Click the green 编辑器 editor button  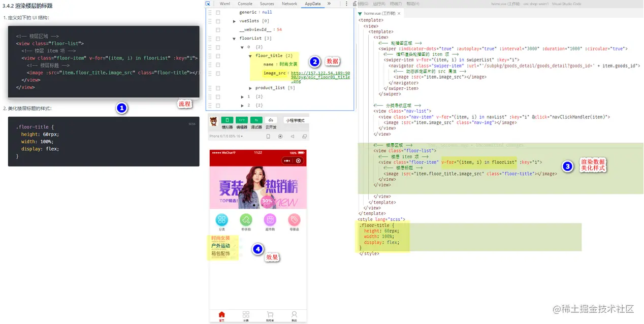(x=242, y=120)
